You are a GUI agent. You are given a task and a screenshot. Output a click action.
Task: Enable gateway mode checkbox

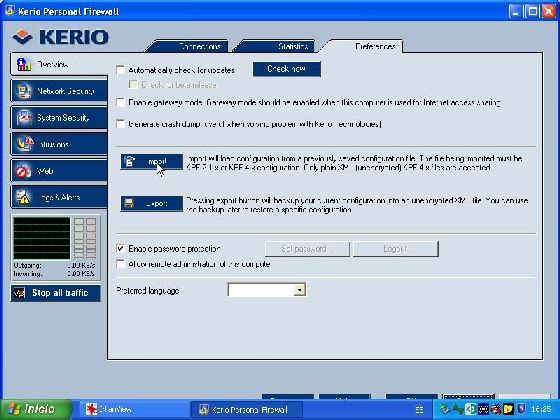(121, 103)
